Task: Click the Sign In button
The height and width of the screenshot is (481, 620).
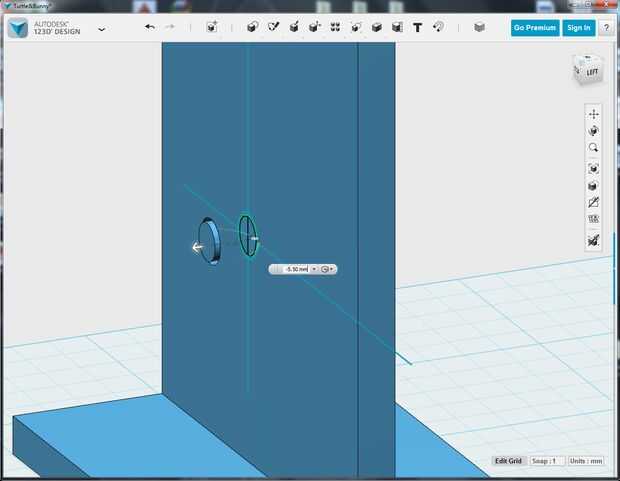Action: tap(579, 28)
